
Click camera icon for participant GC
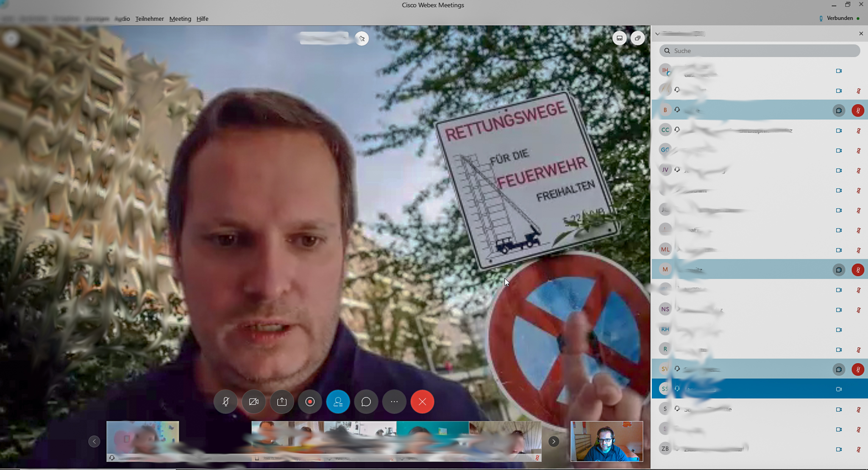click(x=839, y=150)
